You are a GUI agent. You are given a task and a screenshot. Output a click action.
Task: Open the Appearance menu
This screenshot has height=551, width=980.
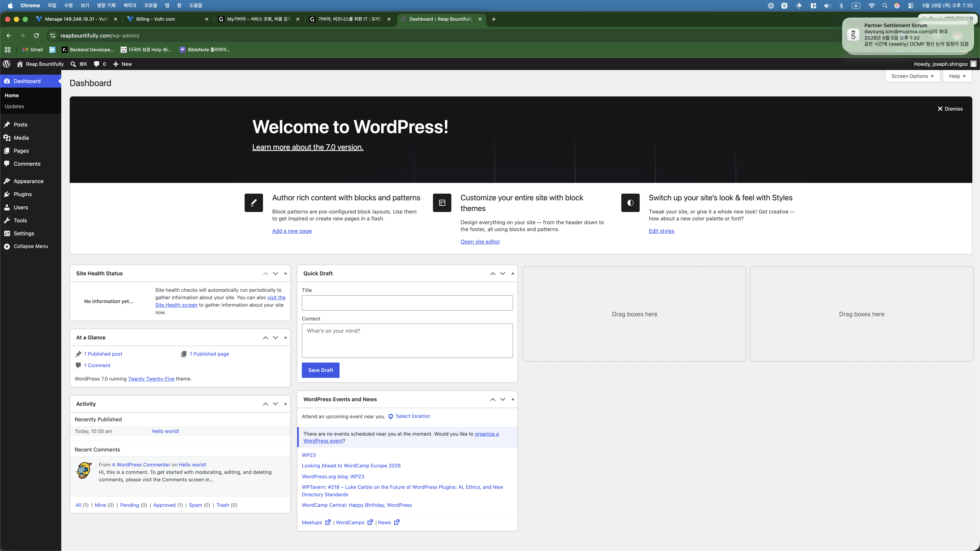click(28, 181)
